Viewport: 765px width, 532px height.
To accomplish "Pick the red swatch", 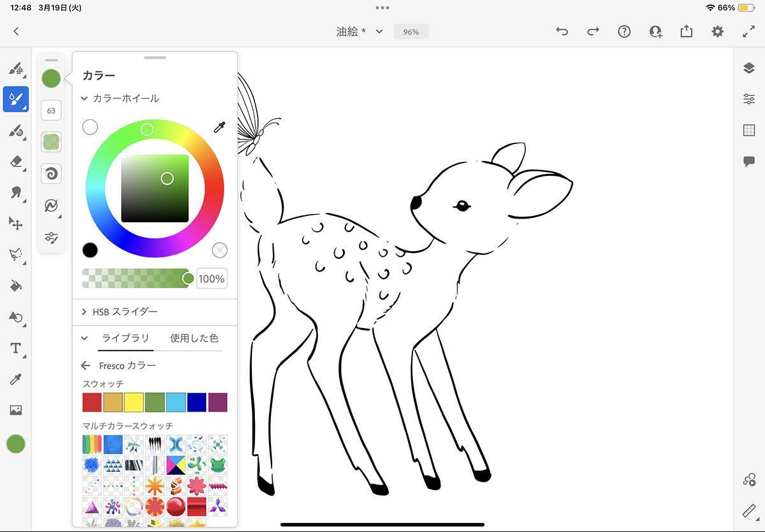I will (92, 403).
